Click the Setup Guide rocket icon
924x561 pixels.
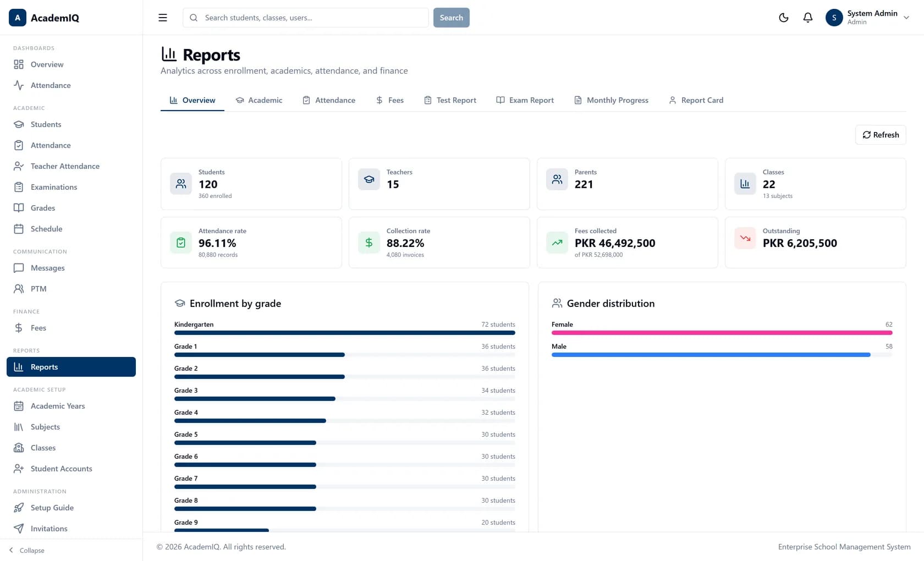coord(19,508)
